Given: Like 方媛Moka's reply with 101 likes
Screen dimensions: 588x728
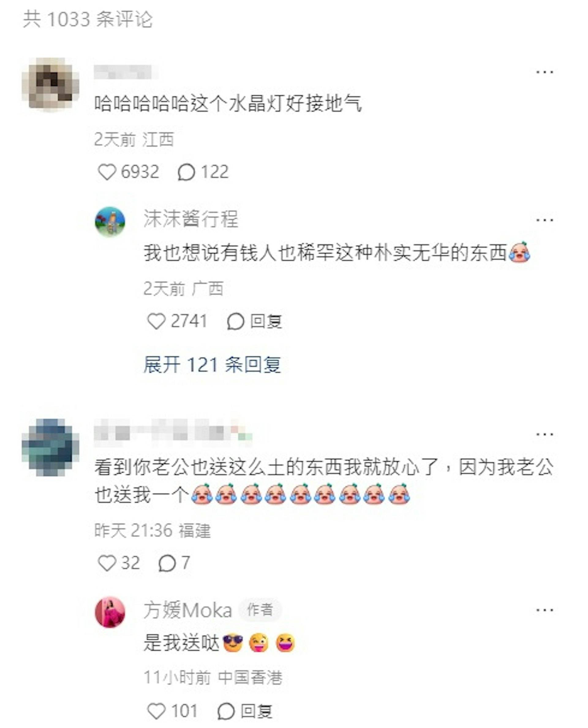Looking at the screenshot, I should [156, 711].
